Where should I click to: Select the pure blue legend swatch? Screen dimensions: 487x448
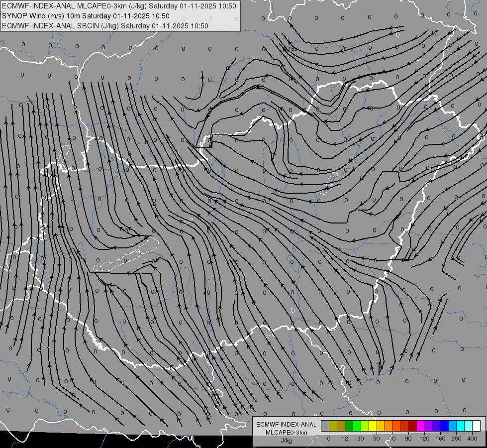[x=444, y=426]
